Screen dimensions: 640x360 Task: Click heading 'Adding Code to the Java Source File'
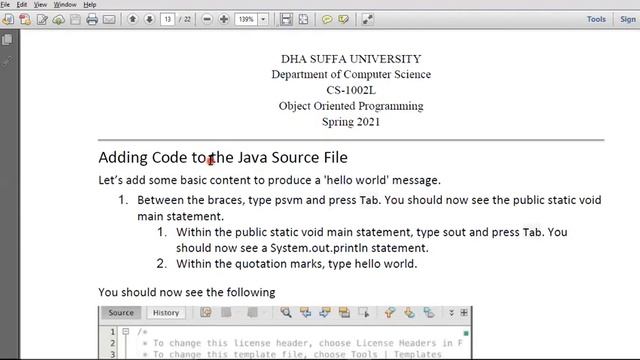click(223, 158)
